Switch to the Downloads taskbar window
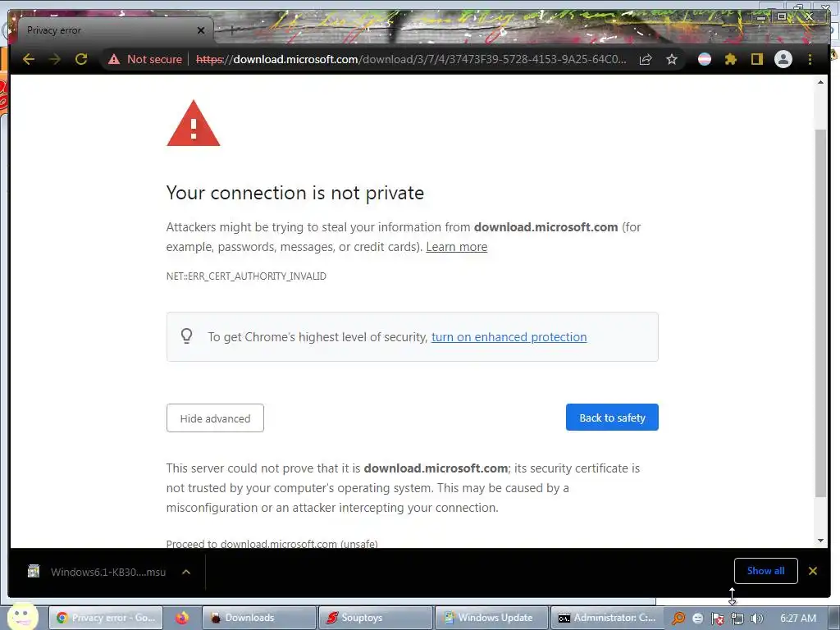840x630 pixels. tap(260, 618)
